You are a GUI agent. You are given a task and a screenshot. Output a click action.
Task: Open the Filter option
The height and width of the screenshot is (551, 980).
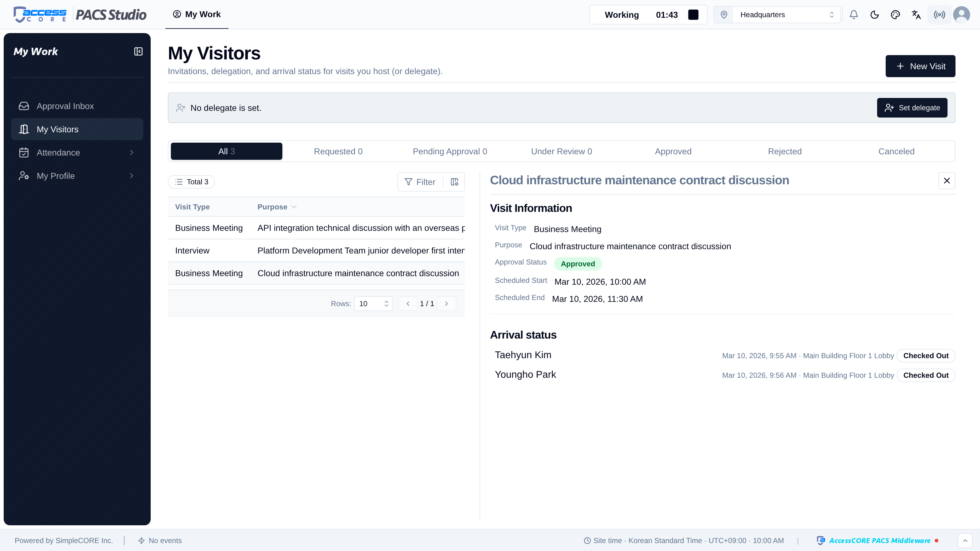pos(420,182)
